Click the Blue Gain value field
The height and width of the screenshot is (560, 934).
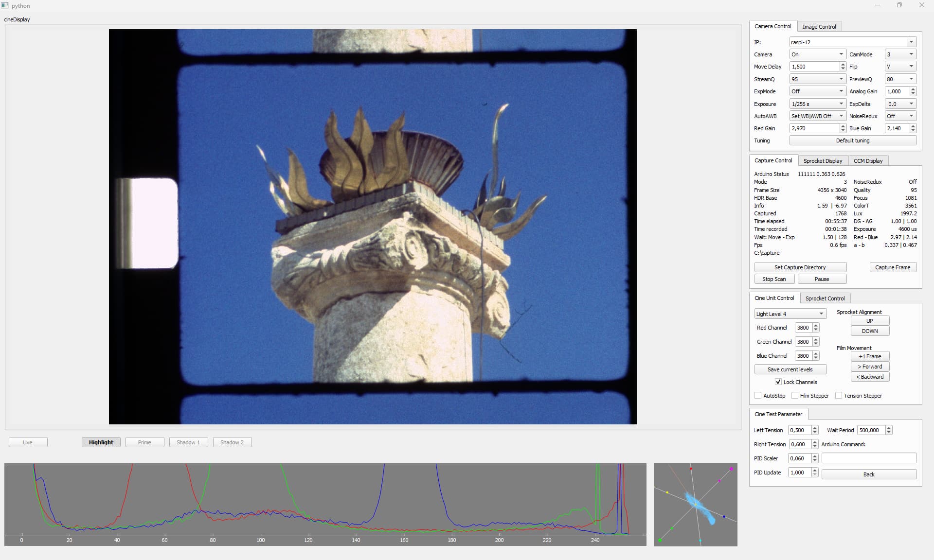[x=897, y=128]
